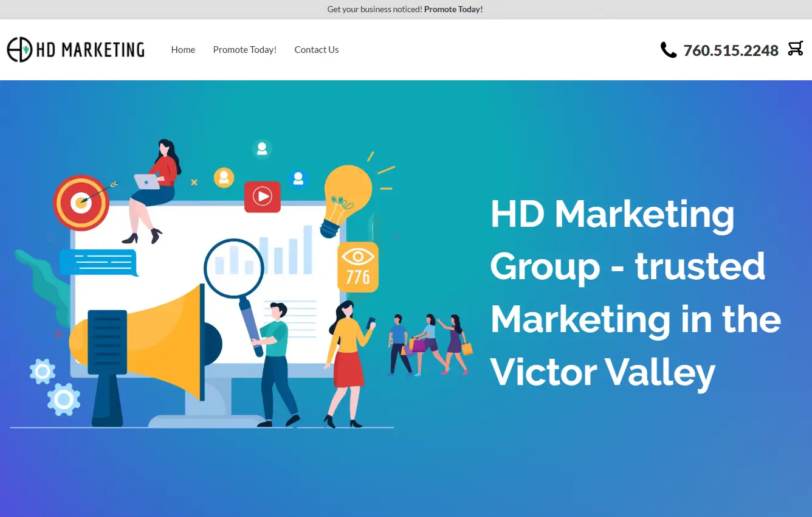Click the HD Marketing Group hero headline
Screen dimensions: 812x517
634,293
